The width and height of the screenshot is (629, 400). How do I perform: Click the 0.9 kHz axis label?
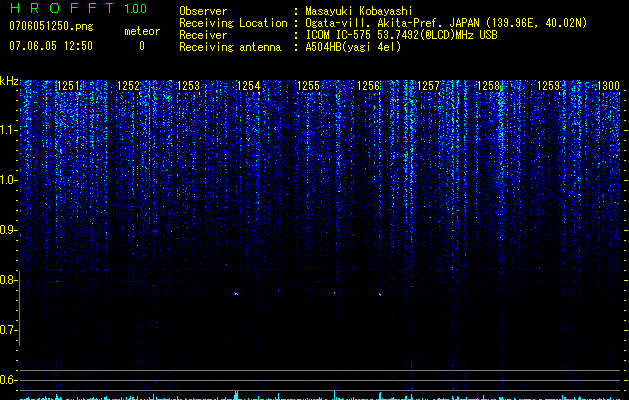(9, 230)
